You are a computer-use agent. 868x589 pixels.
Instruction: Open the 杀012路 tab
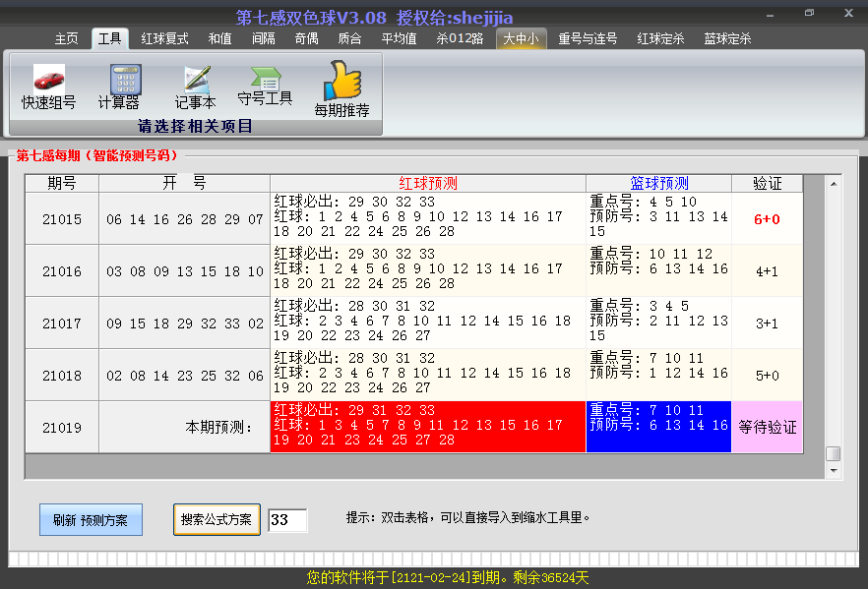pos(460,38)
